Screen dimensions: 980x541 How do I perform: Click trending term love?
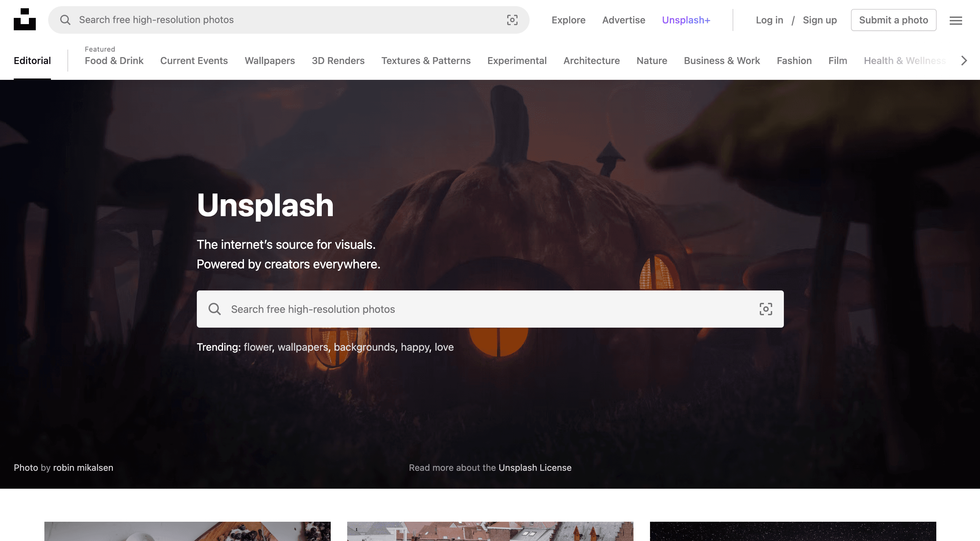[444, 347]
